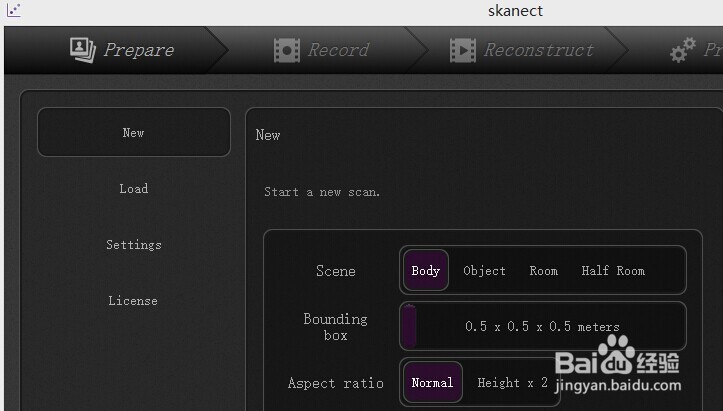Viewport: 723px width, 411px height.
Task: Open License in the left sidebar
Action: click(134, 301)
